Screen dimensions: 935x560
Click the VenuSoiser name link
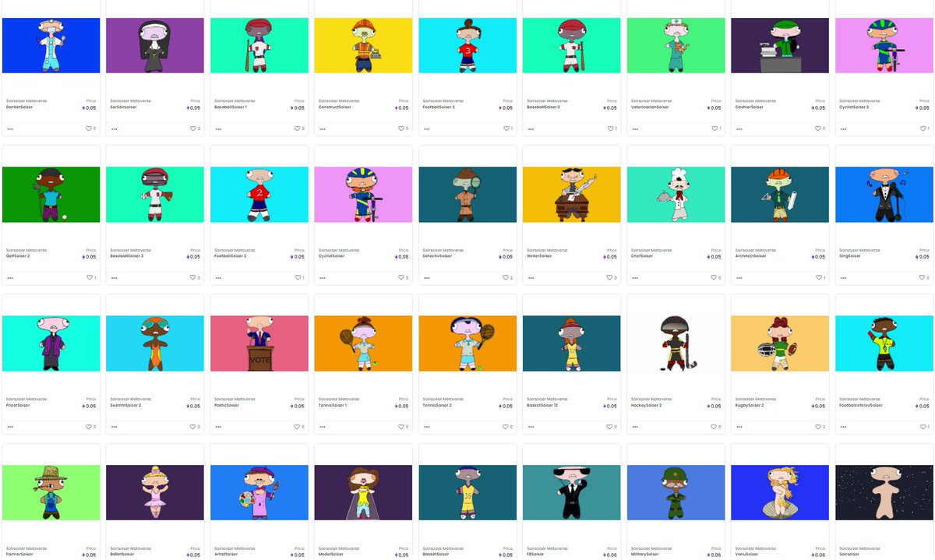[746, 555]
